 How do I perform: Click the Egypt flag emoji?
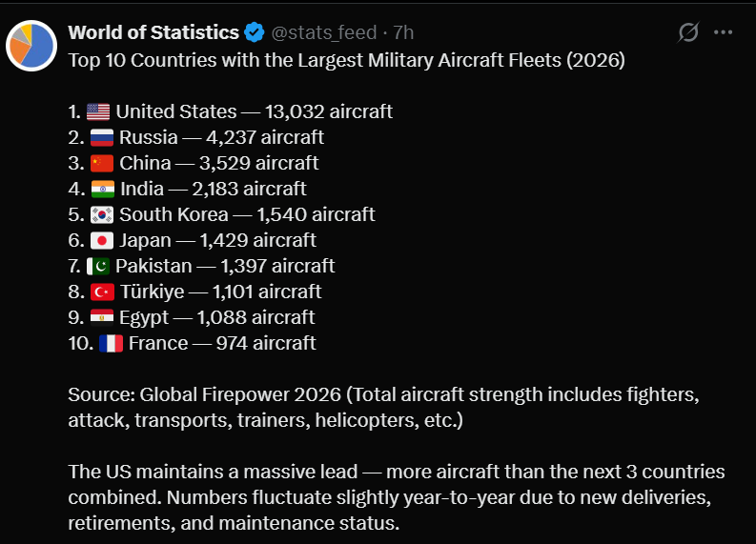[102, 317]
